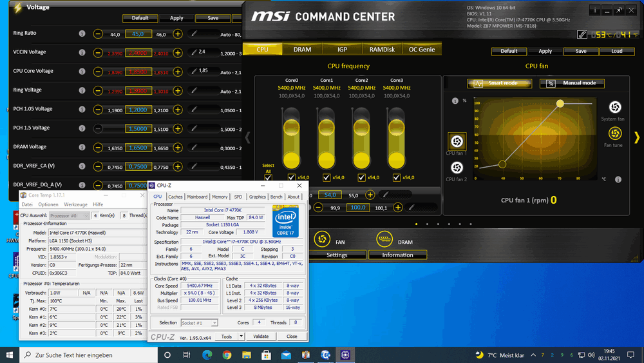Switch to the Caches tab in CPU-Z
This screenshot has width=644, height=363.
click(175, 197)
